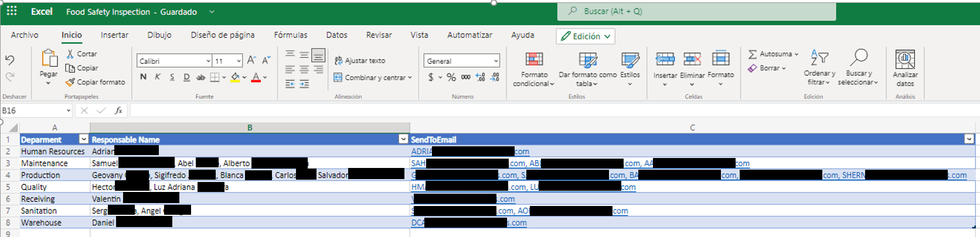Screen dimensions: 980x237
Task: Open the Responsable Name filter dropdown
Action: 403,139
